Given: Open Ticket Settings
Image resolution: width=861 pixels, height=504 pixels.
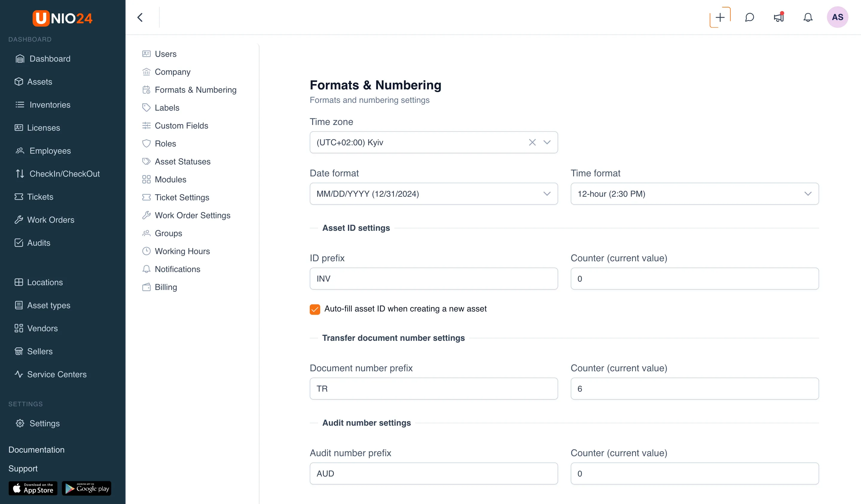Looking at the screenshot, I should pyautogui.click(x=175, y=198).
